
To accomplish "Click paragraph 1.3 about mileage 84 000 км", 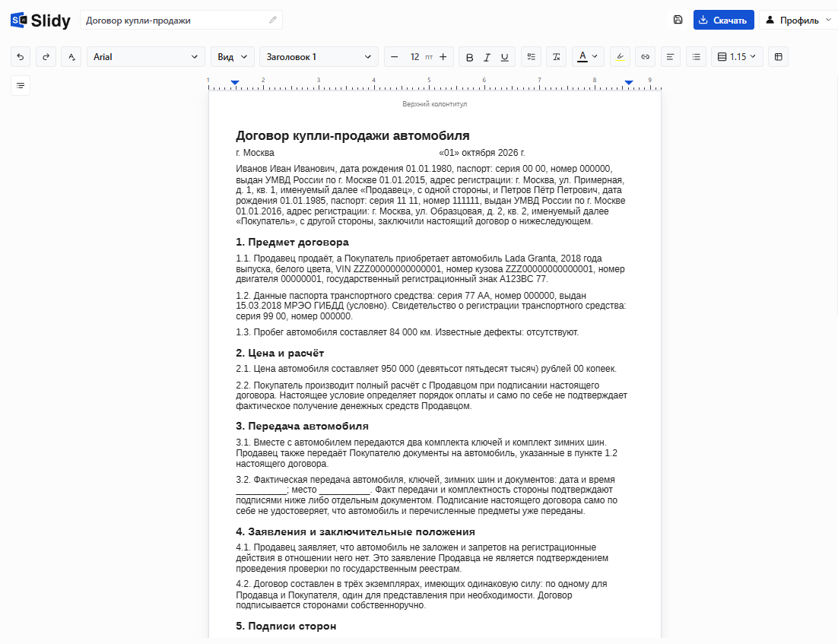I will tap(408, 332).
